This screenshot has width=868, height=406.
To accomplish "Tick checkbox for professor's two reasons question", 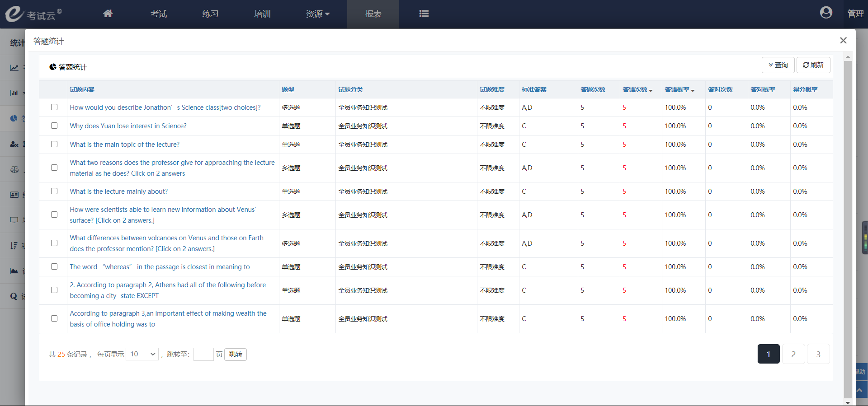I will [54, 168].
